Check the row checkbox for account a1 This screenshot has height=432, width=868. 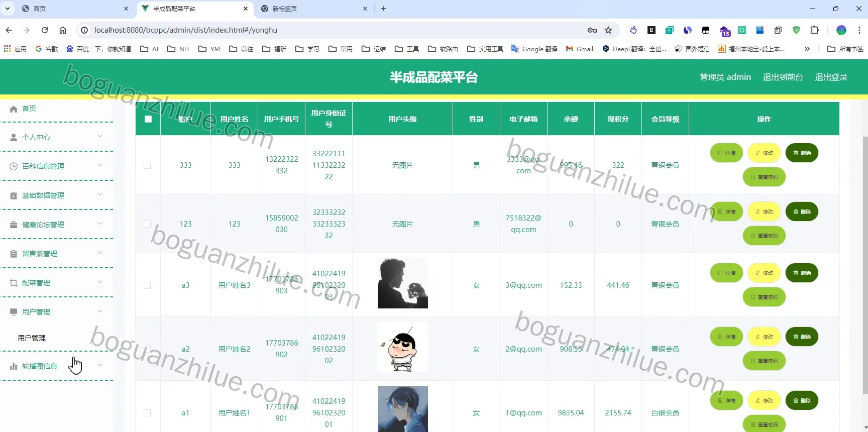[147, 413]
